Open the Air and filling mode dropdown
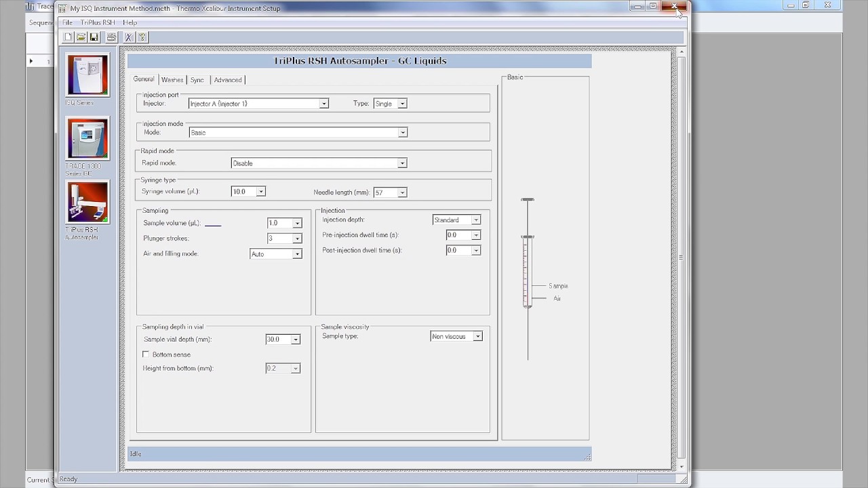Image resolution: width=868 pixels, height=488 pixels. coord(297,254)
